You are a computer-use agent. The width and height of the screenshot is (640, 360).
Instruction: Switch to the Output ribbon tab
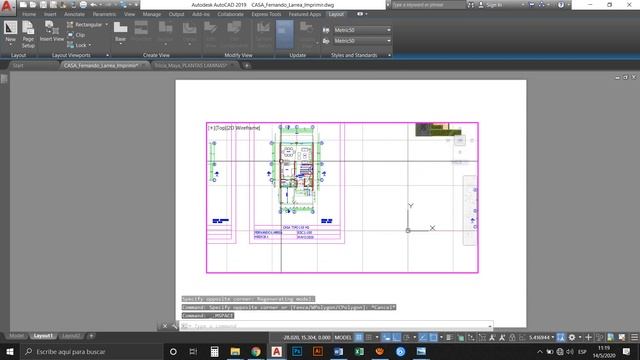176,14
